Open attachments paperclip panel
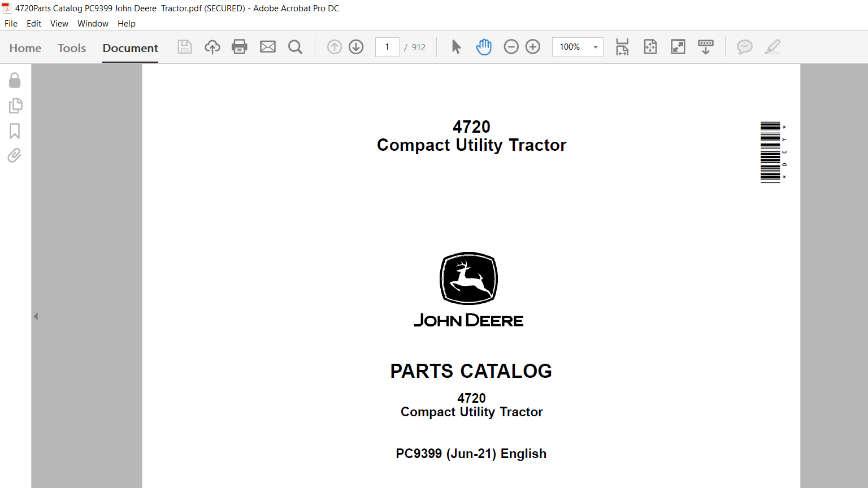This screenshot has width=868, height=488. (15, 155)
